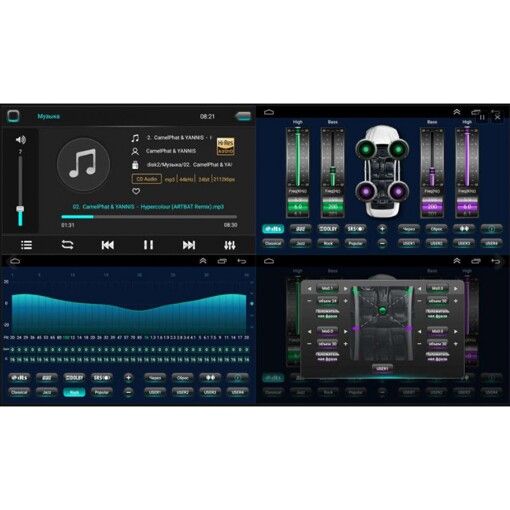Select Popular preset on equalizer screen
This screenshot has height=510, width=510.
coord(101,392)
